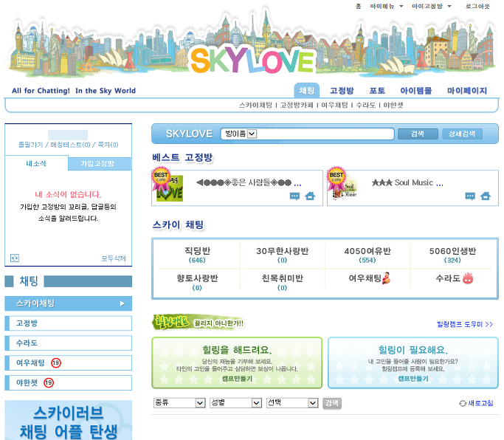The height and width of the screenshot is (440, 504).
Task: Open 야한챗 submenu link
Action: pyautogui.click(x=393, y=105)
